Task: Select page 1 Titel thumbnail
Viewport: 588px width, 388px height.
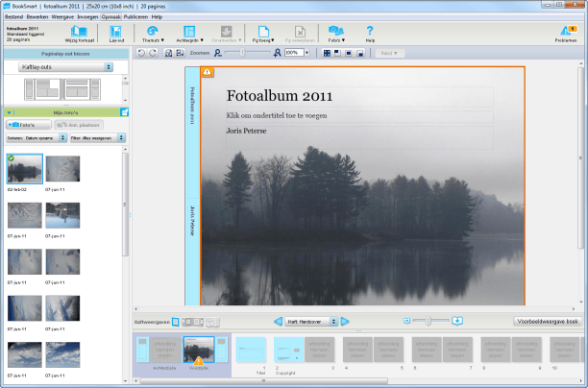Action: [251, 350]
